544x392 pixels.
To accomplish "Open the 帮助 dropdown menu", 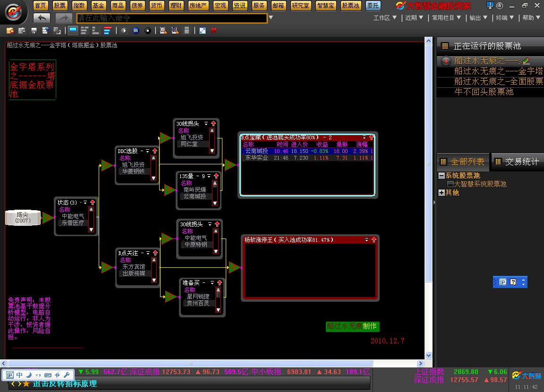I will [x=531, y=17].
